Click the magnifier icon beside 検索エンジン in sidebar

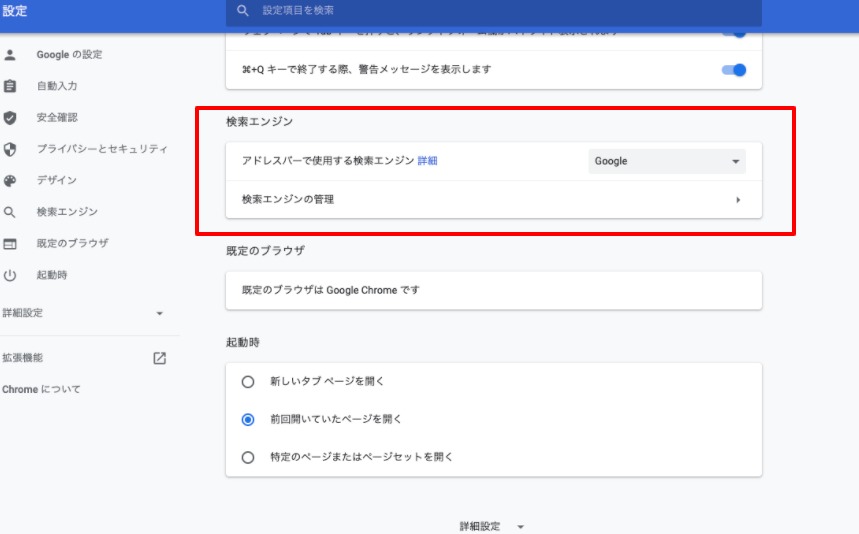click(x=10, y=212)
